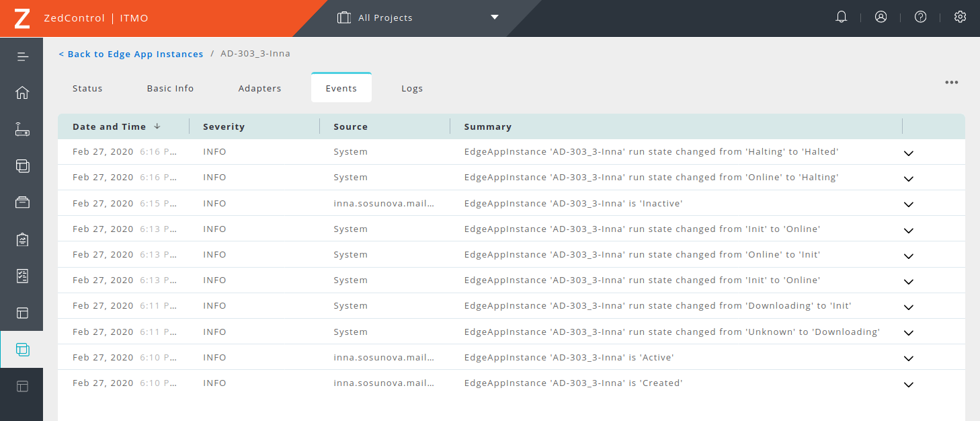980x421 pixels.
Task: Click inna.sosunova source in 'Inactive' row
Action: [384, 203]
